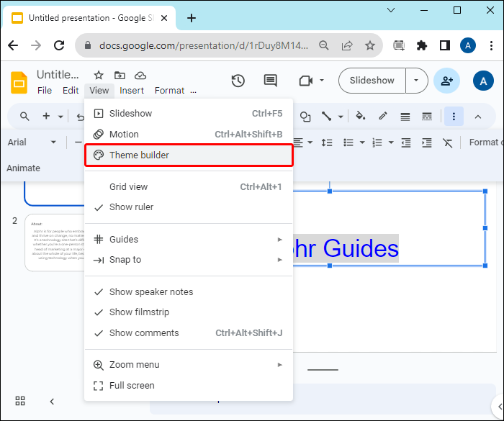Image resolution: width=504 pixels, height=421 pixels.
Task: Open line tool dropdown arrow
Action: click(341, 117)
